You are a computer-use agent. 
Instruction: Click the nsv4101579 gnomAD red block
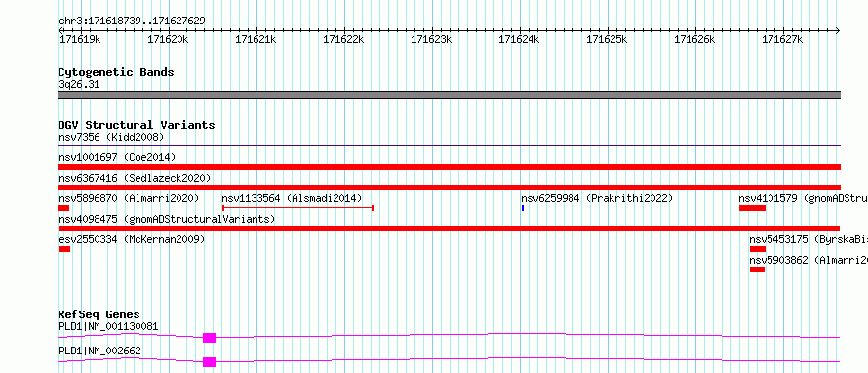click(752, 208)
